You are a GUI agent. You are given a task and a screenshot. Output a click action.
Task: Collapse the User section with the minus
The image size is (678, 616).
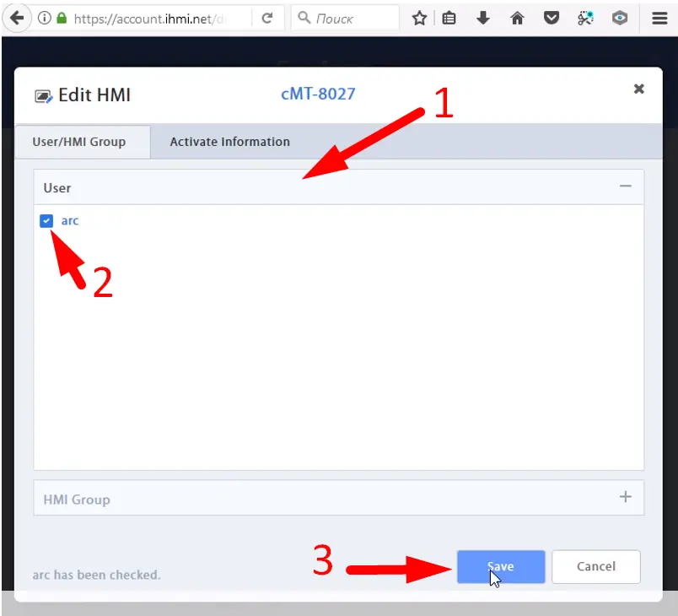click(x=625, y=186)
